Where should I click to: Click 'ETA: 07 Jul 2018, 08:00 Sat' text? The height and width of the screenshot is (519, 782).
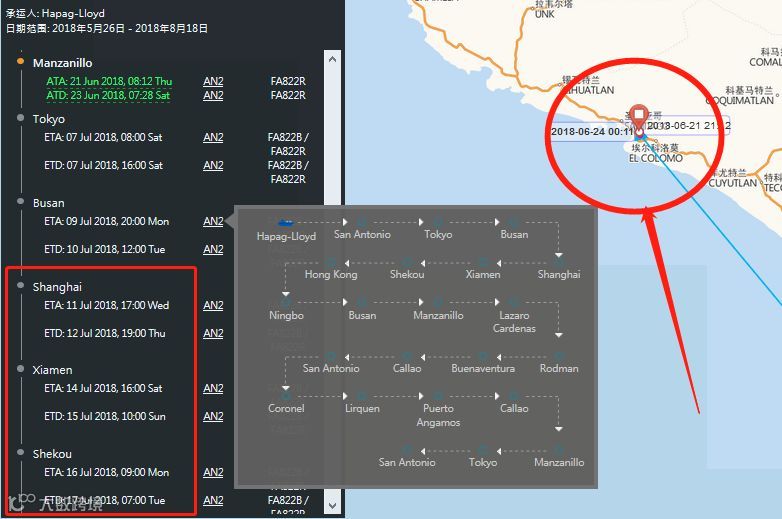[x=103, y=137]
